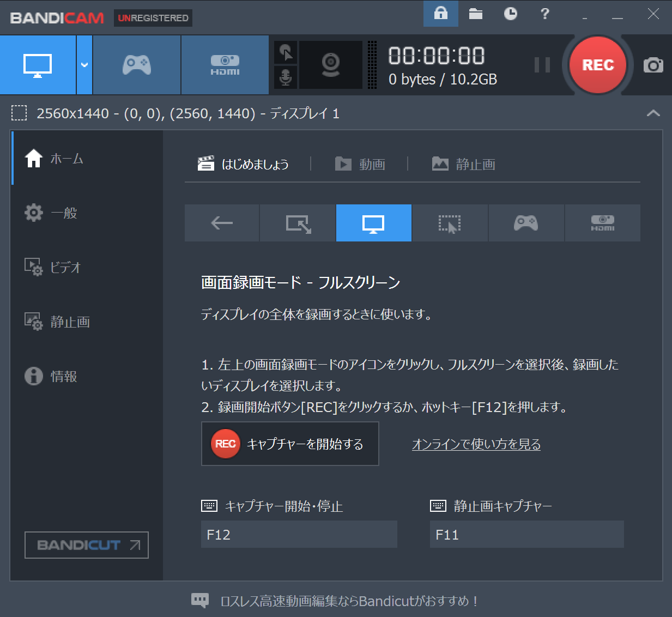Open the ビデオ settings section

point(87,268)
